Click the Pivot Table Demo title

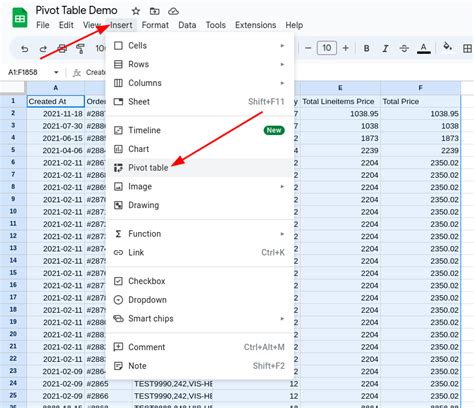(x=76, y=11)
